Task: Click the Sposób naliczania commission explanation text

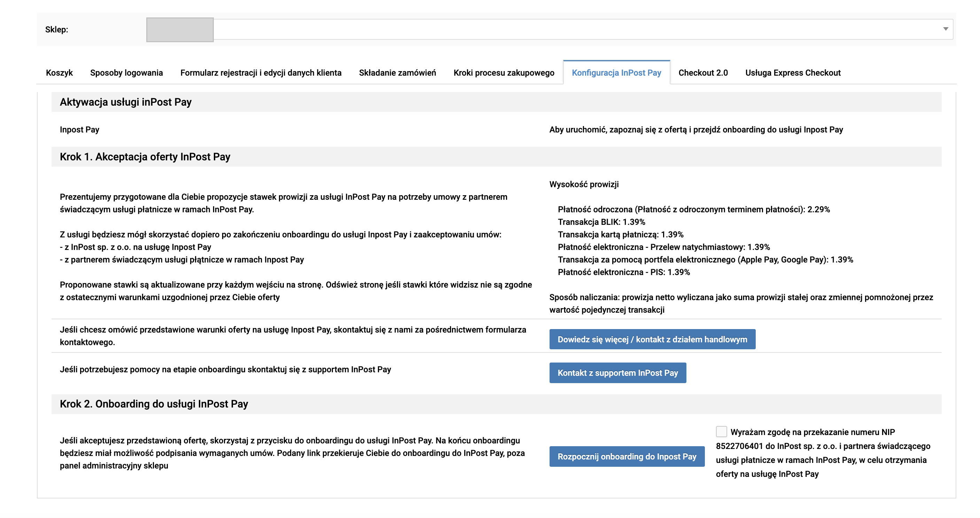Action: point(741,304)
